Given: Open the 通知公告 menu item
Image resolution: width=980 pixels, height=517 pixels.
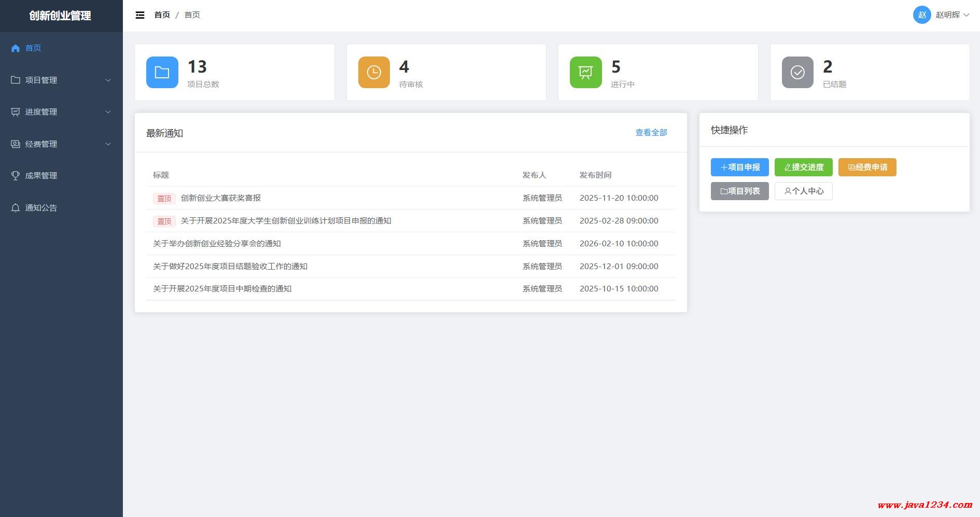Looking at the screenshot, I should [41, 208].
